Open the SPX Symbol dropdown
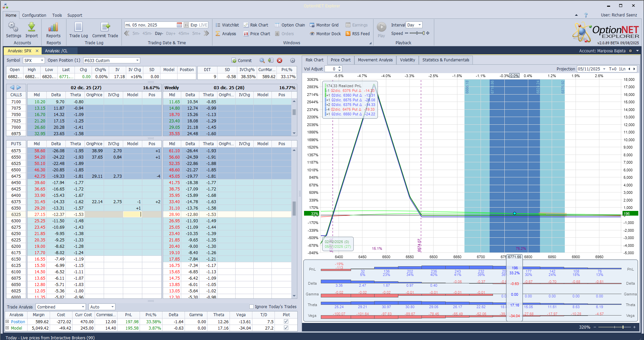The image size is (644, 340). click(x=42, y=61)
